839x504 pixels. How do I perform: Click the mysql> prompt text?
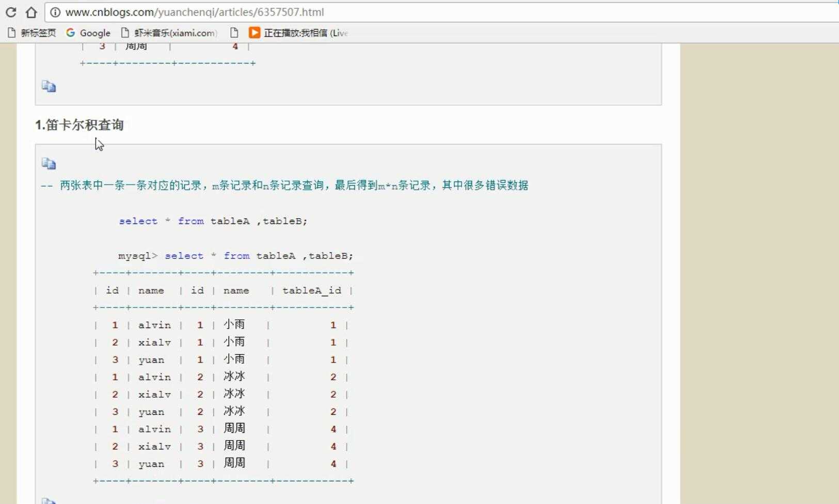click(x=137, y=256)
